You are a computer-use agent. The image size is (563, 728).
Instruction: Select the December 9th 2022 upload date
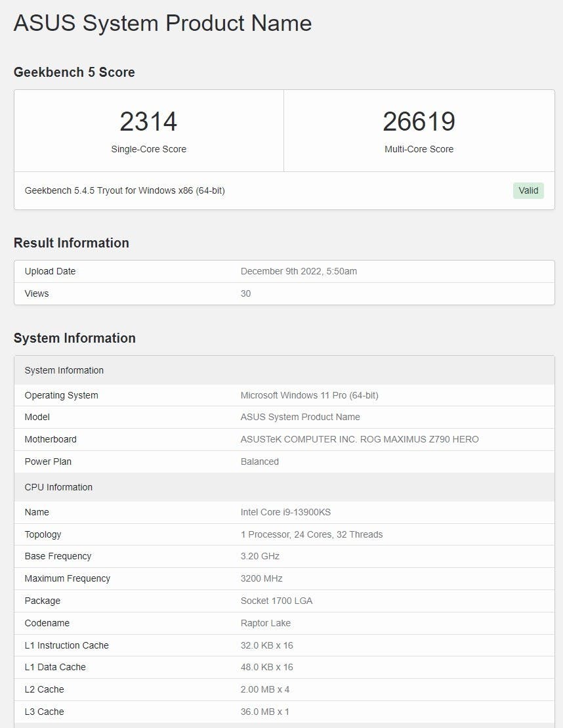tap(299, 271)
